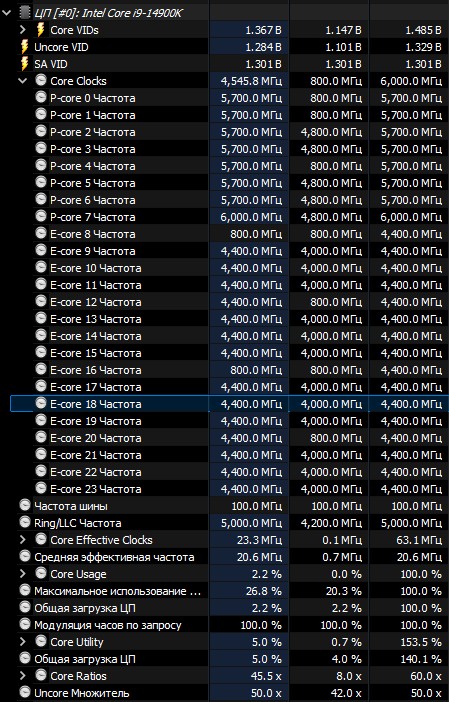Click the 153.5 % Core Utility maximum value
This screenshot has width=449, height=702.
click(x=421, y=642)
